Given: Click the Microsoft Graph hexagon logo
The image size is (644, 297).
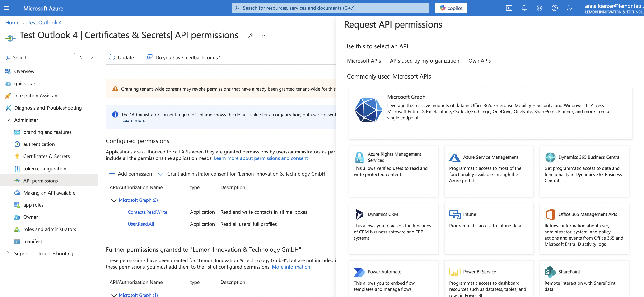Looking at the screenshot, I should (368, 110).
